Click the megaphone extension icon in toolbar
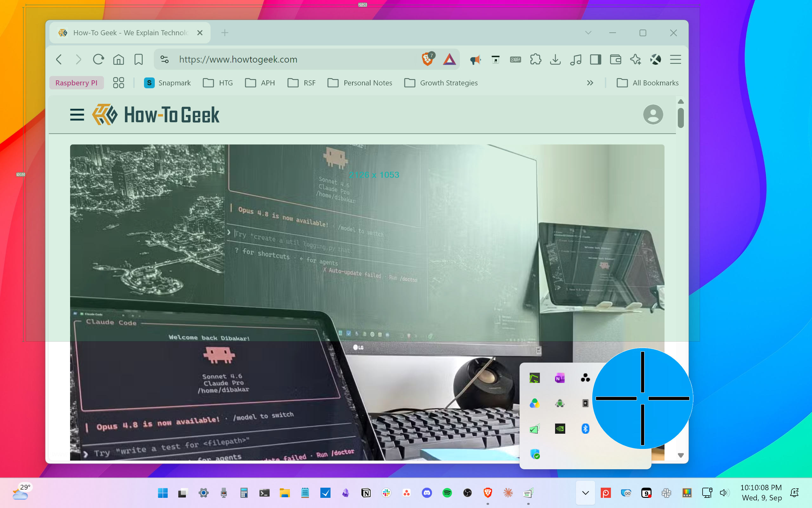This screenshot has height=508, width=812. point(475,60)
